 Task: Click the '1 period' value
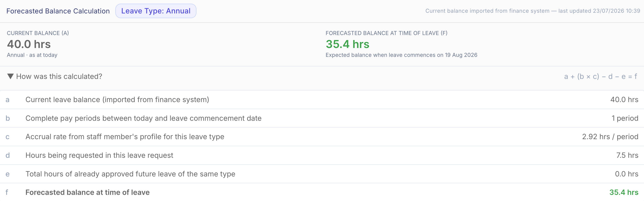(625, 118)
